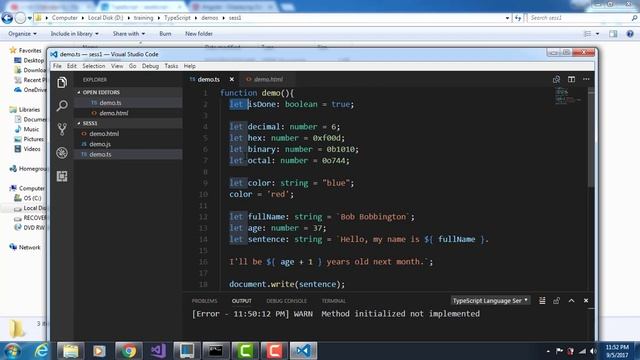This screenshot has width=640, height=360.
Task: Open the Tasks menu
Action: 171,66
